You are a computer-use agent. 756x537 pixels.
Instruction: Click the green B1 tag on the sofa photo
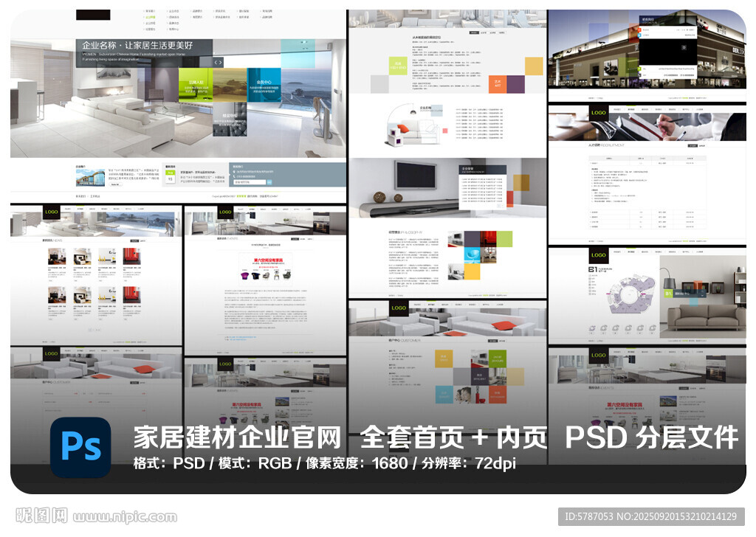(667, 294)
